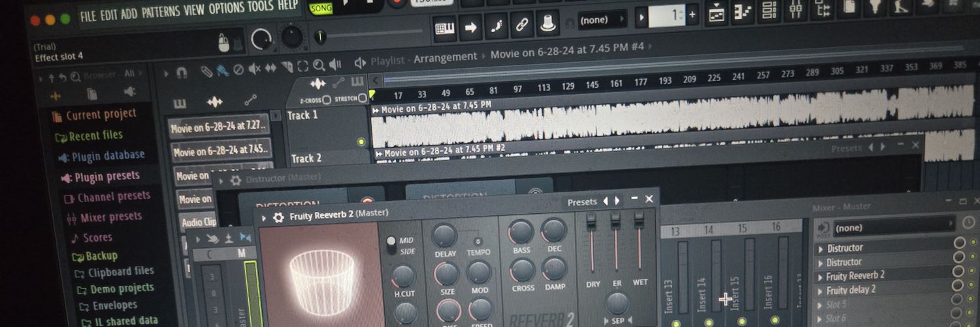Select the Movie on 6-28-24 at 7.27 clip

pos(218,128)
